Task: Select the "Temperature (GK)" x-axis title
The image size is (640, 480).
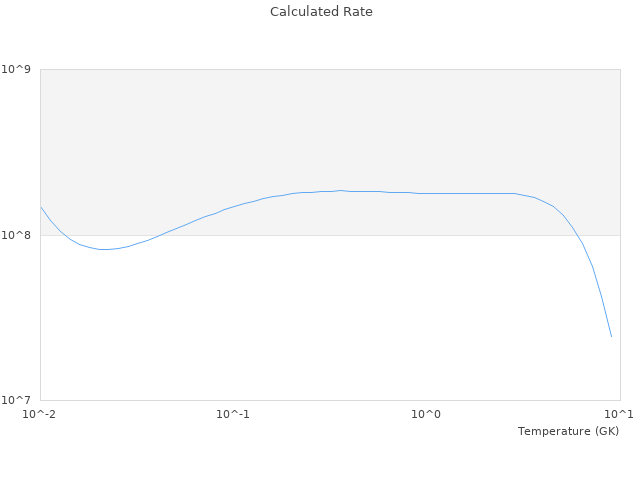Action: (x=568, y=431)
